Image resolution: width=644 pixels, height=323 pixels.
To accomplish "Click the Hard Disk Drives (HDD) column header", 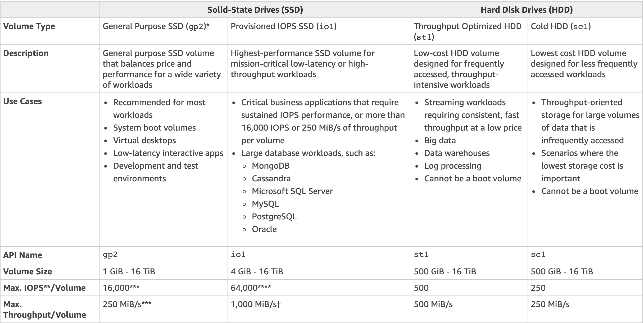I will (527, 10).
